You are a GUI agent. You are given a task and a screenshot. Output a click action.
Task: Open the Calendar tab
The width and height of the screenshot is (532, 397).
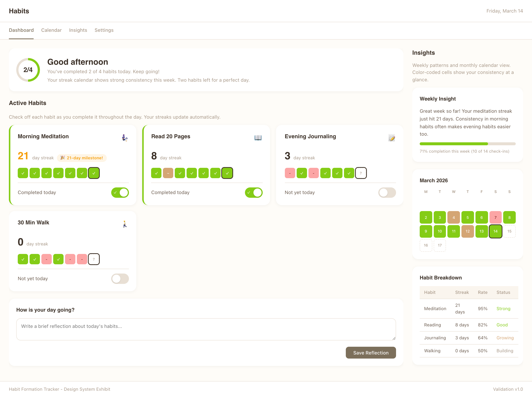coord(51,30)
